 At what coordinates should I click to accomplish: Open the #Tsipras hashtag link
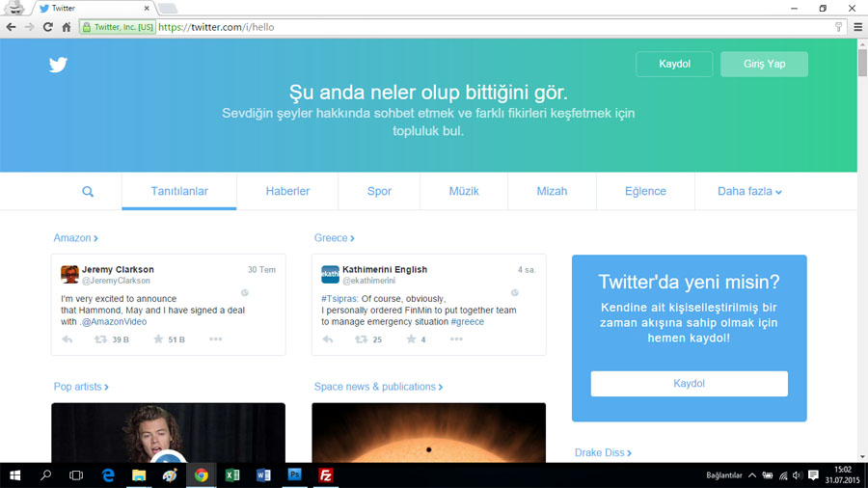339,299
